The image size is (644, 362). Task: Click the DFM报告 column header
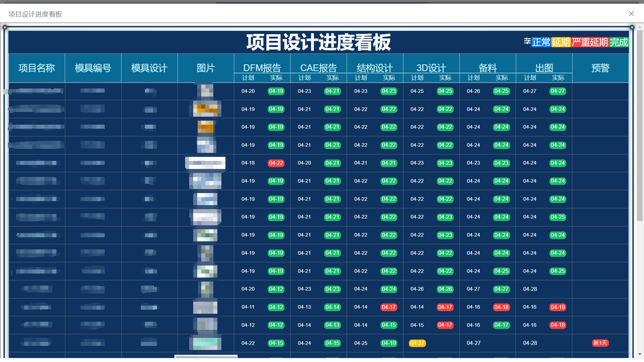(x=262, y=68)
